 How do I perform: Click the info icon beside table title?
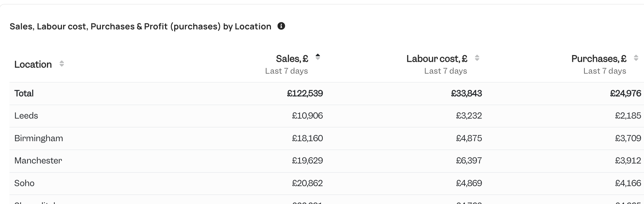click(x=281, y=26)
